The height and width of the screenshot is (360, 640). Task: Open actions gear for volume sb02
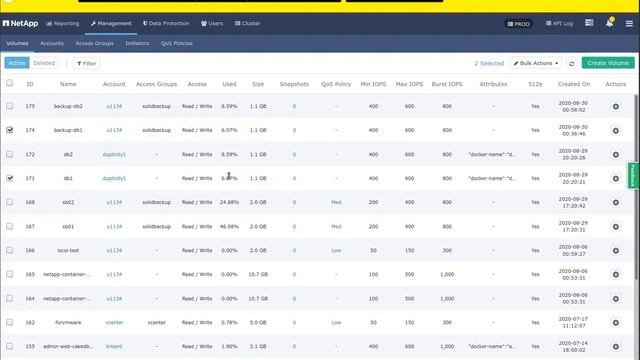(616, 202)
